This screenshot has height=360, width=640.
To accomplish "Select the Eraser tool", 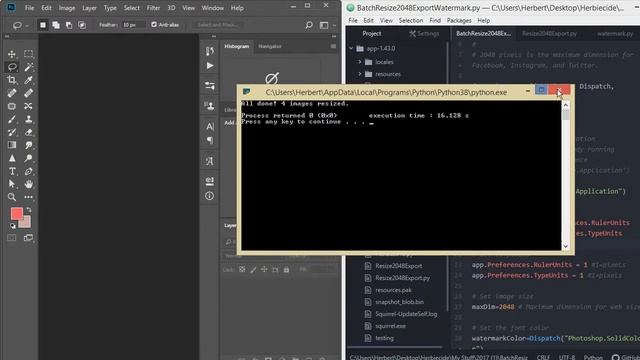I will click(x=29, y=132).
